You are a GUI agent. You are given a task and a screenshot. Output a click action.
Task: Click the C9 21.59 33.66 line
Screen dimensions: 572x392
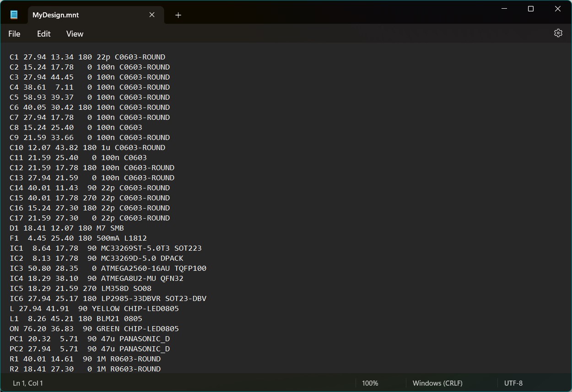coord(90,138)
